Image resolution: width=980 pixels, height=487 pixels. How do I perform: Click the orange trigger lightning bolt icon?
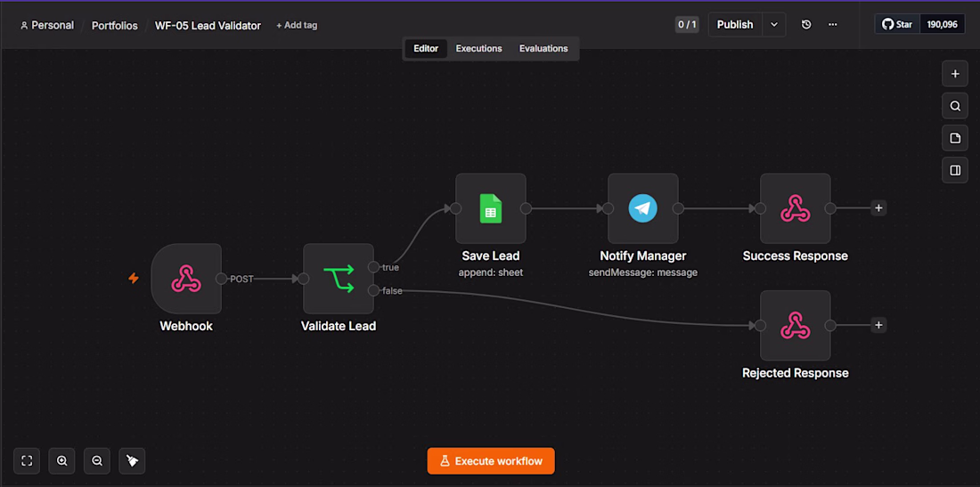point(133,279)
